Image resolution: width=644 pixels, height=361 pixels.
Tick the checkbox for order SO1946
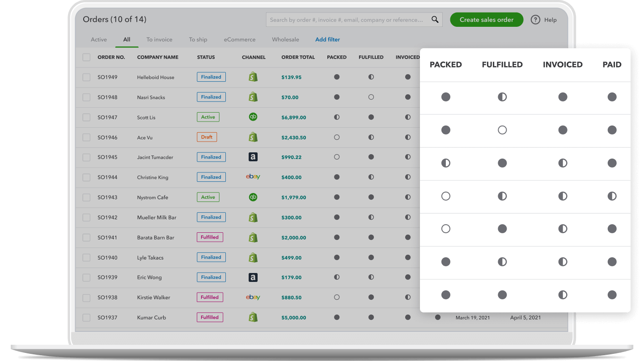tap(86, 137)
